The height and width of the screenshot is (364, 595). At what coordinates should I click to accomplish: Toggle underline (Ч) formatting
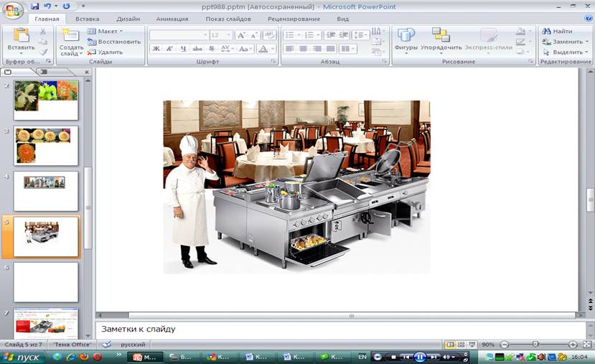(x=184, y=49)
